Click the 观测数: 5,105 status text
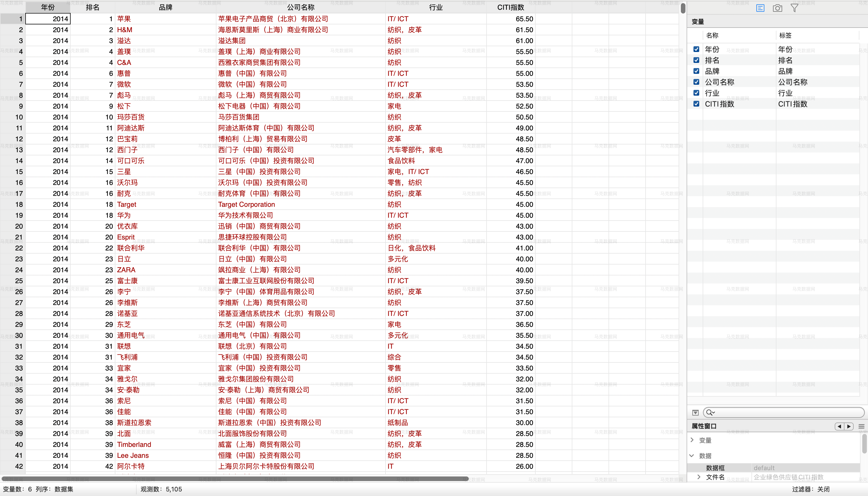Viewport: 868px width, 496px height. point(161,489)
